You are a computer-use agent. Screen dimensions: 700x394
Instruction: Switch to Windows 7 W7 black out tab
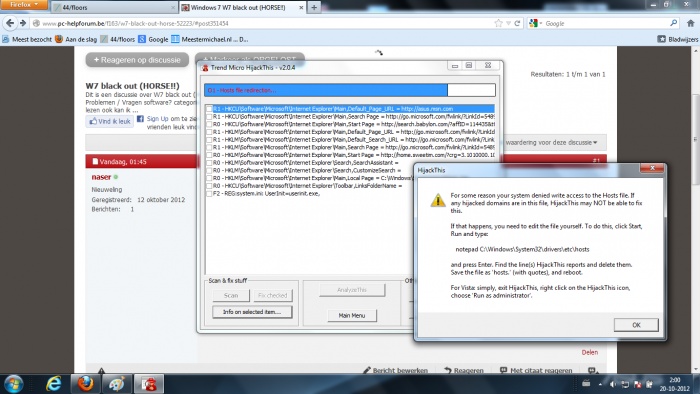click(243, 8)
